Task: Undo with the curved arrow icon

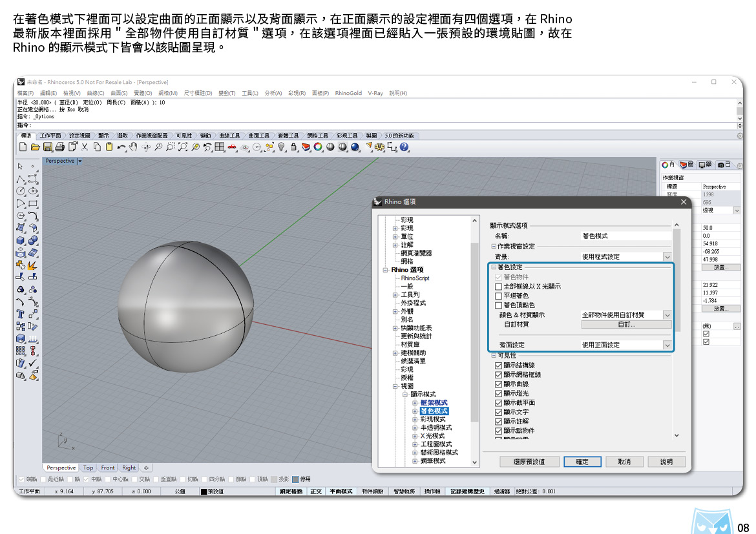Action: pos(121,147)
